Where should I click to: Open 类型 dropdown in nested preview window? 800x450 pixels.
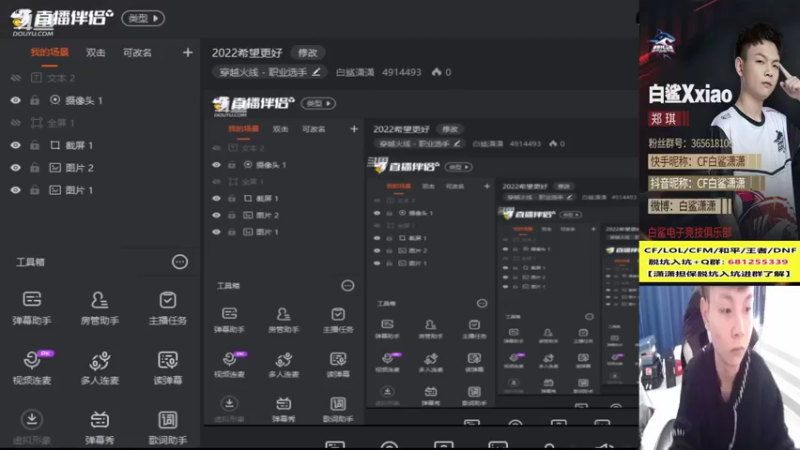click(318, 104)
